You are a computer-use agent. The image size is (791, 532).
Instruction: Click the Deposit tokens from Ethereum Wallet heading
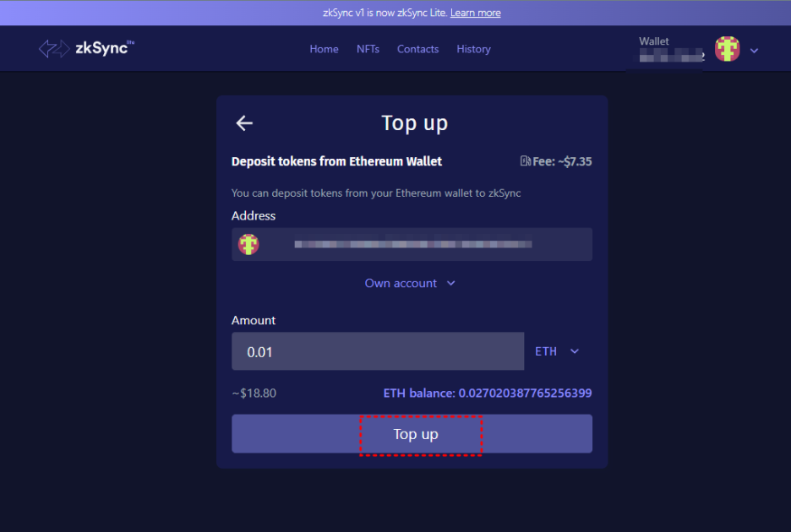(336, 161)
